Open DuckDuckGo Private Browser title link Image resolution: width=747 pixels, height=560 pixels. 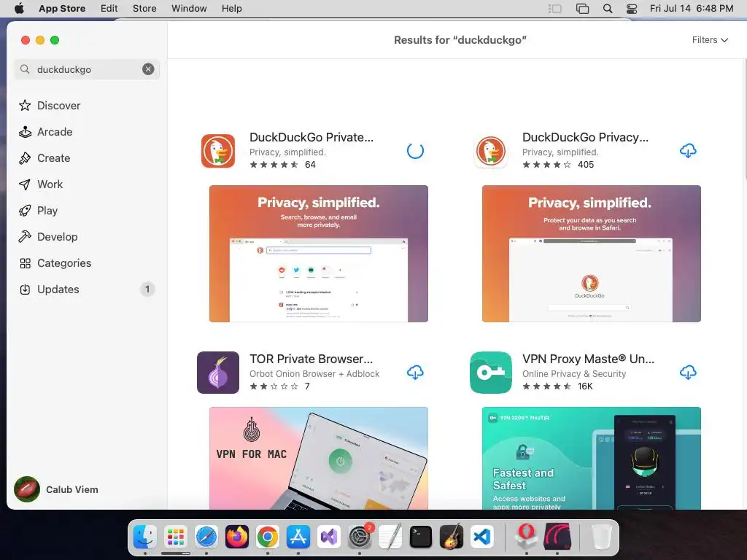(x=311, y=137)
